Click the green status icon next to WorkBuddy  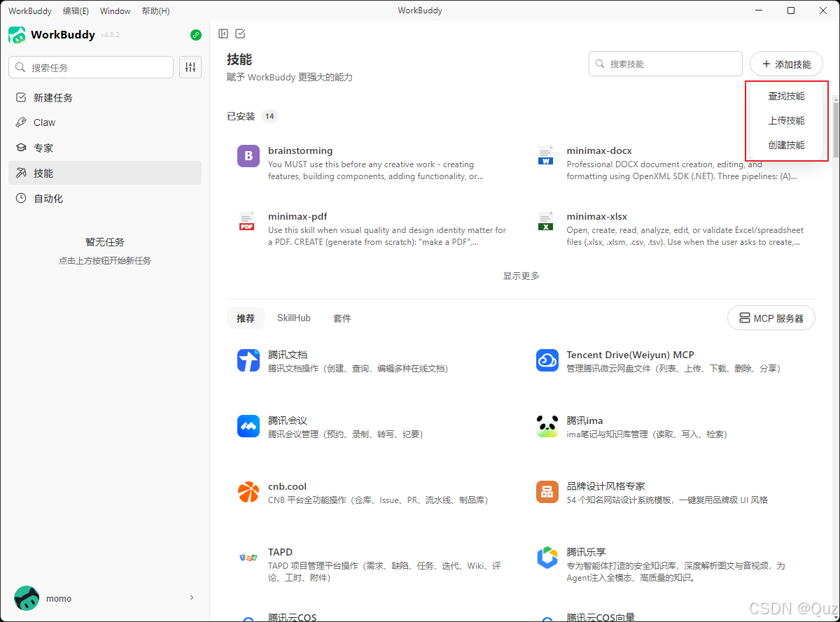click(195, 34)
